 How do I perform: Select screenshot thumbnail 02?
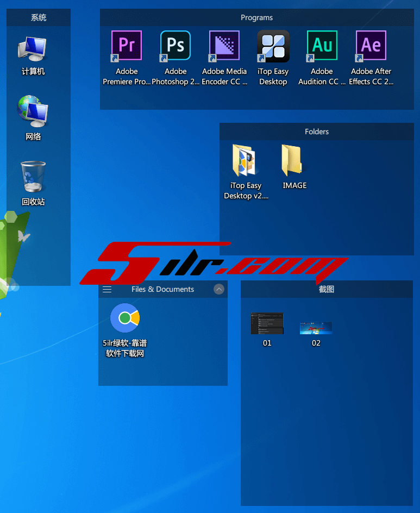(316, 327)
